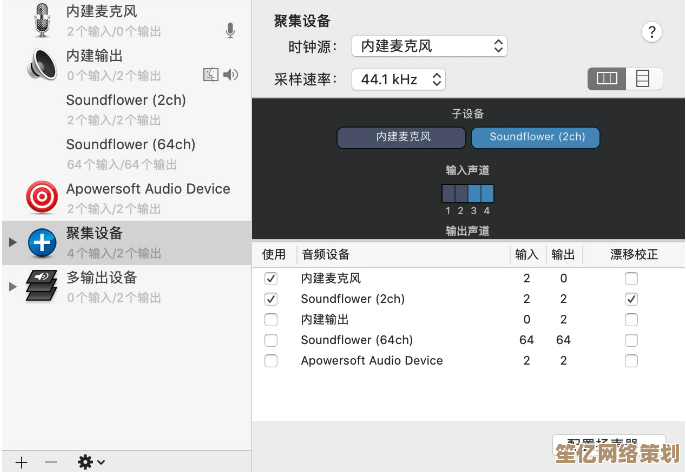Select the Apowersoft Audio Device target icon
The height and width of the screenshot is (472, 686).
(42, 197)
